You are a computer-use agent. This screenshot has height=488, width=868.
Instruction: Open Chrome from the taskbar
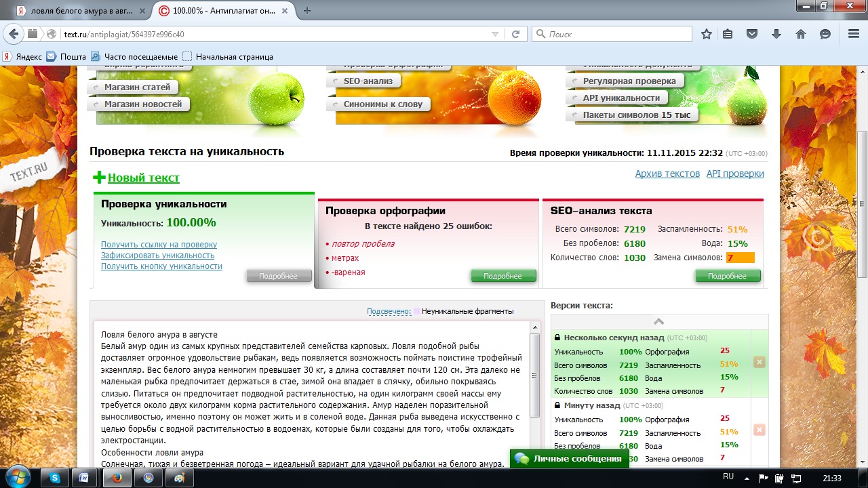click(149, 478)
